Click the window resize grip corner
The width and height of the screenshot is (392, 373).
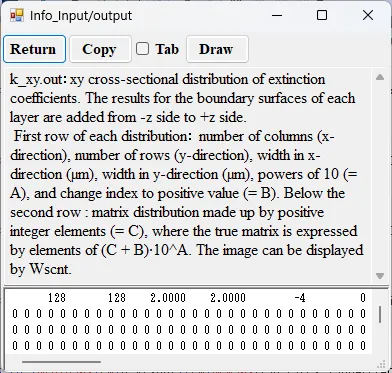381,364
